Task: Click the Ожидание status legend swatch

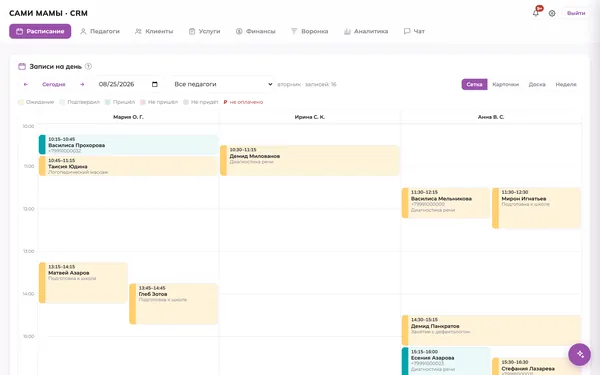Action: point(21,102)
